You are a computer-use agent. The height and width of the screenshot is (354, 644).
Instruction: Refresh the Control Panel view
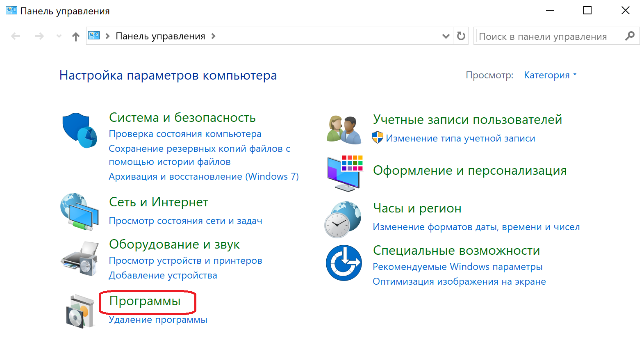(x=461, y=36)
